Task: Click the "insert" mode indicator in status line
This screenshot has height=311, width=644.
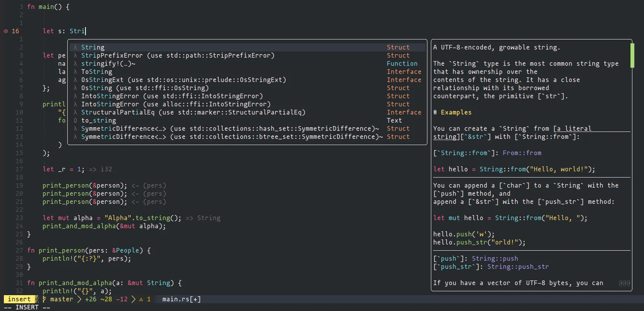Action: click(19, 299)
